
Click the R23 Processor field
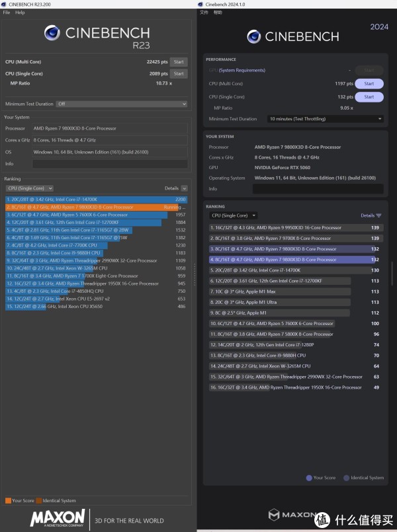pos(110,128)
